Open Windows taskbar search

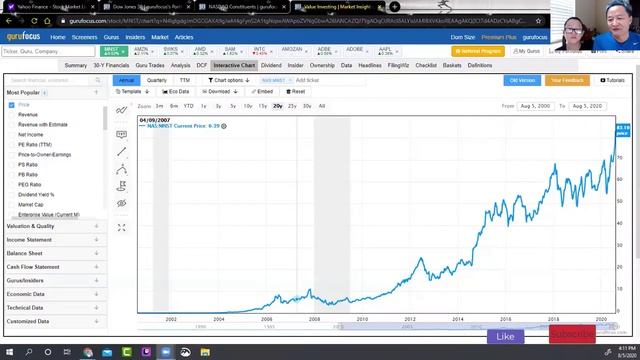tap(29, 352)
